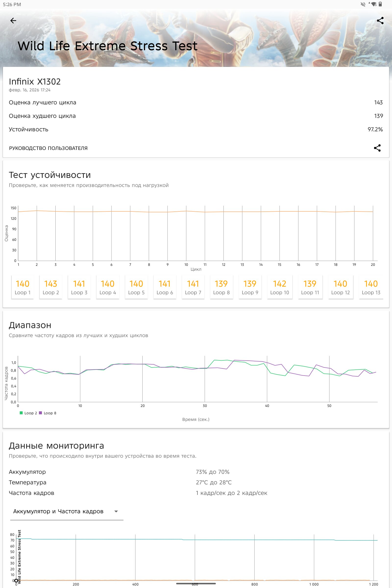The height and width of the screenshot is (588, 392).
Task: Tap the Loop 5 score card
Action: [x=136, y=287]
